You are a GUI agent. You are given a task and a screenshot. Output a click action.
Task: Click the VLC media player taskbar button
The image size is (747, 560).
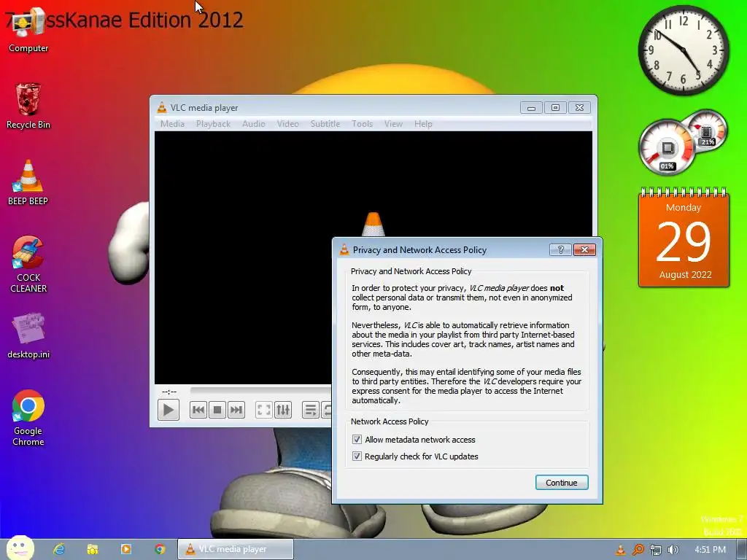[x=236, y=549]
